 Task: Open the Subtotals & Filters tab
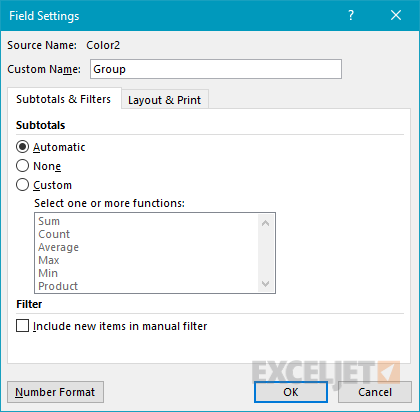(x=64, y=99)
